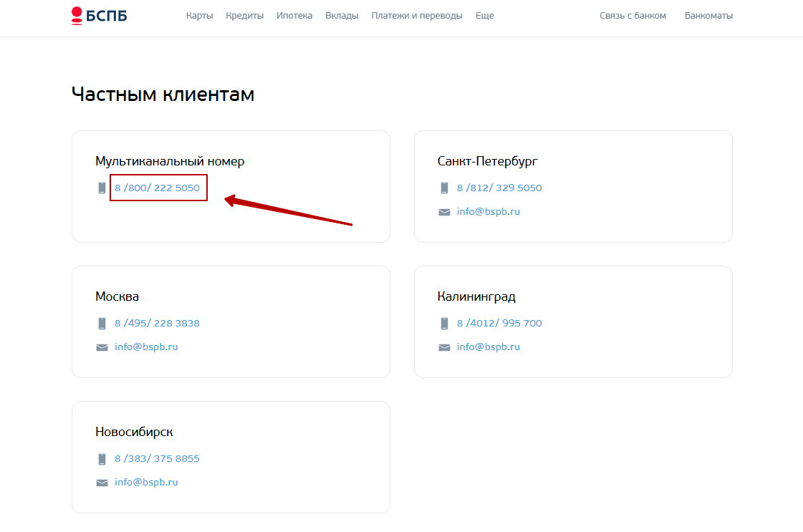This screenshot has width=803, height=532.
Task: Click envelope icon in Санкт-Петербург card
Action: pos(444,212)
